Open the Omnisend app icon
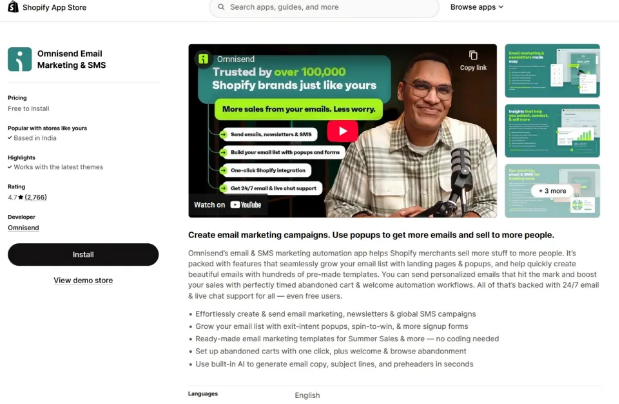The height and width of the screenshot is (404, 619). tap(20, 59)
